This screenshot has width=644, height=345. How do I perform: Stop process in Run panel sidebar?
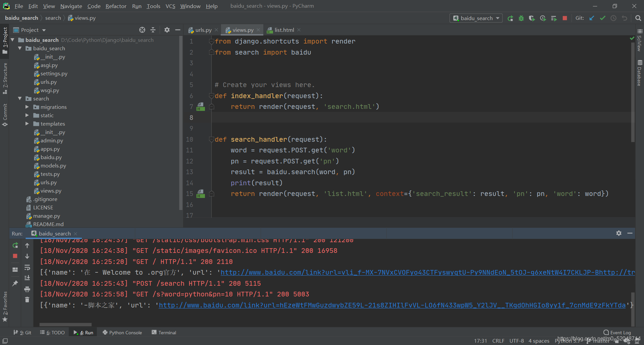[15, 256]
